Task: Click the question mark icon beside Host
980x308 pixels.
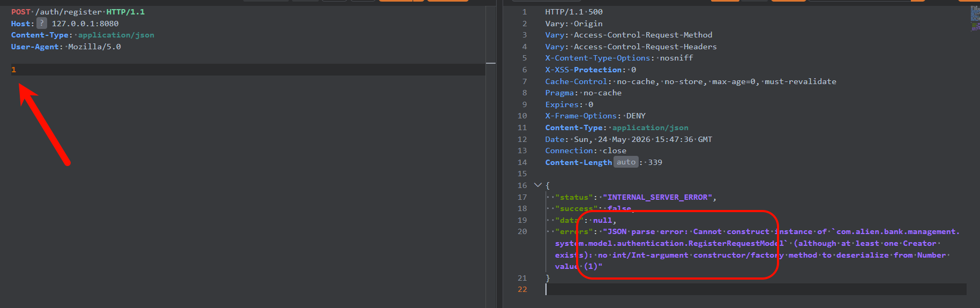Action: tap(42, 23)
